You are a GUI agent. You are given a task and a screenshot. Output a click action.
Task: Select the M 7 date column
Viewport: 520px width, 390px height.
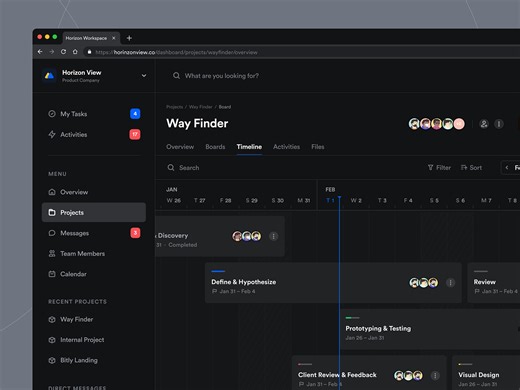click(x=486, y=200)
